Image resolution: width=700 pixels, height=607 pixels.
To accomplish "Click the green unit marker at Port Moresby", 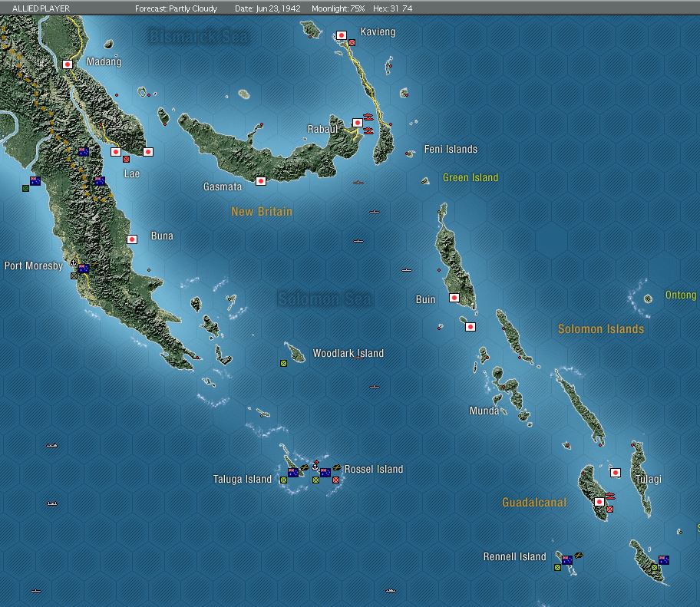I will (74, 275).
